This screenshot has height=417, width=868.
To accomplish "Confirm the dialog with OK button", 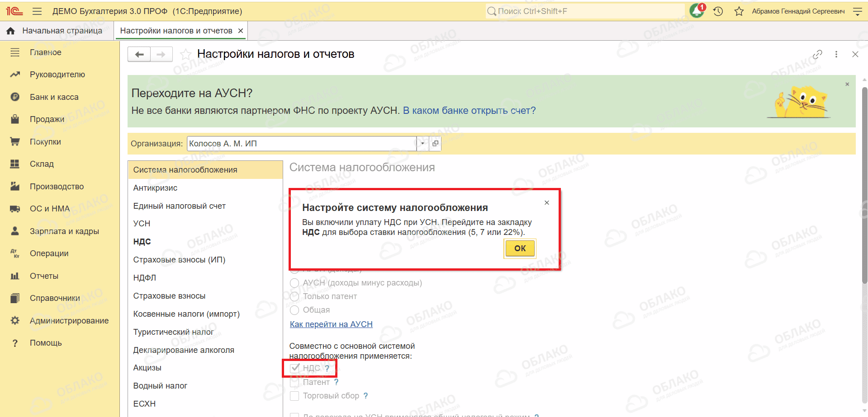I will pos(520,248).
